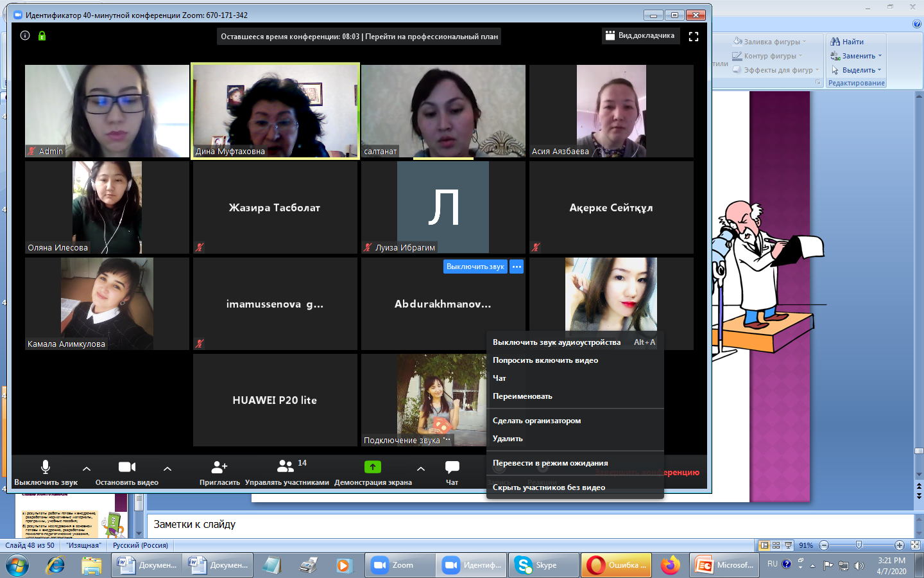Viewport: 924px width, 578px height.
Task: Open Ошибка Opera taskbar button
Action: pos(617,565)
